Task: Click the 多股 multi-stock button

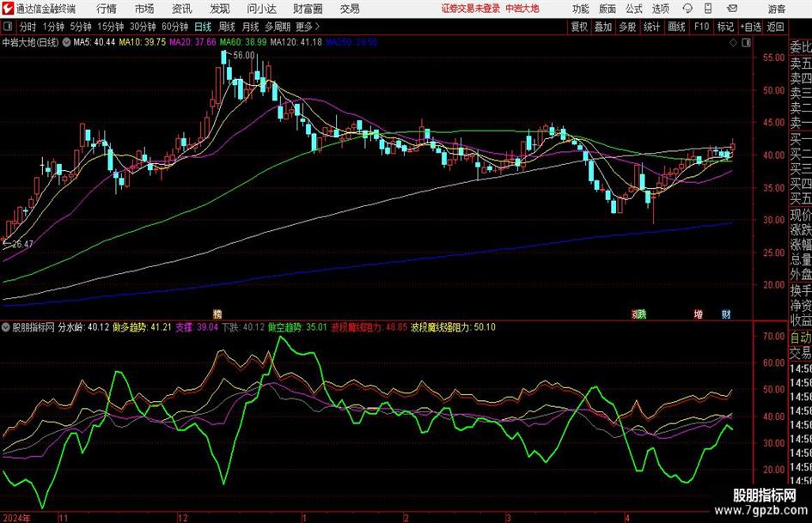Action: (627, 27)
